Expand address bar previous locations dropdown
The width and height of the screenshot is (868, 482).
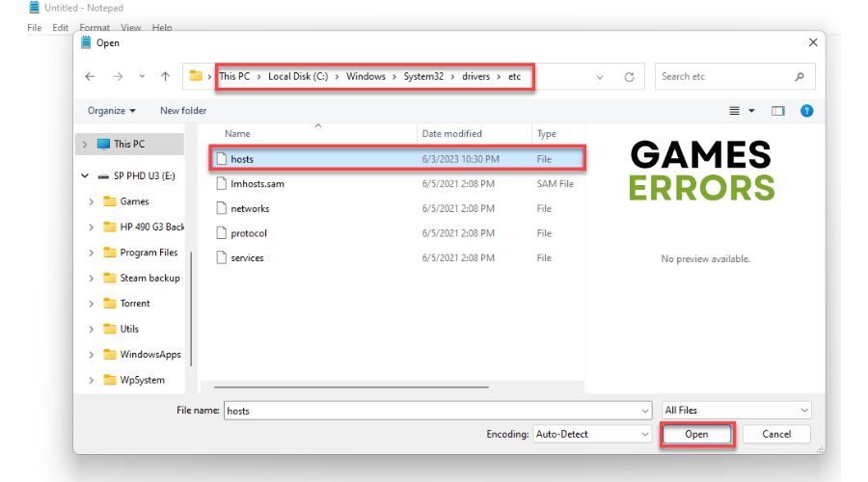600,77
